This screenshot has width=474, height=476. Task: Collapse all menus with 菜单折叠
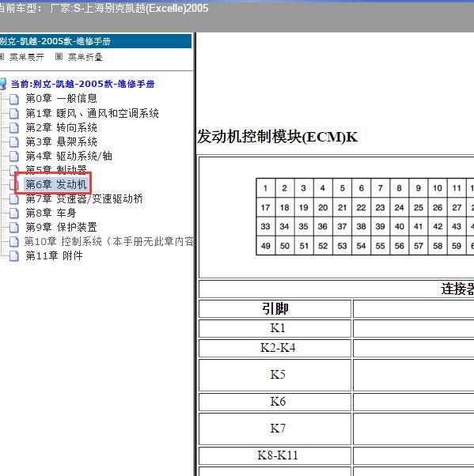(85, 57)
